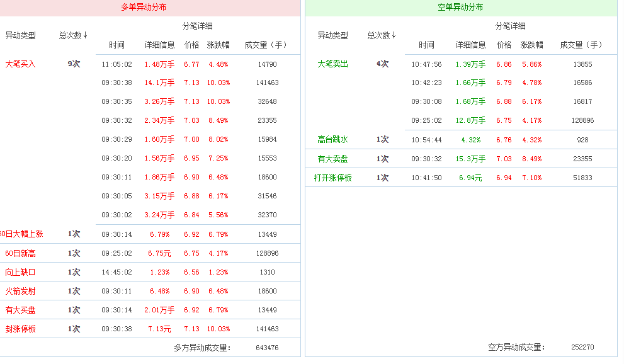Image resolution: width=624 pixels, height=364 pixels.
Task: Click the 4次 count for 大笔卖出
Action: point(382,64)
